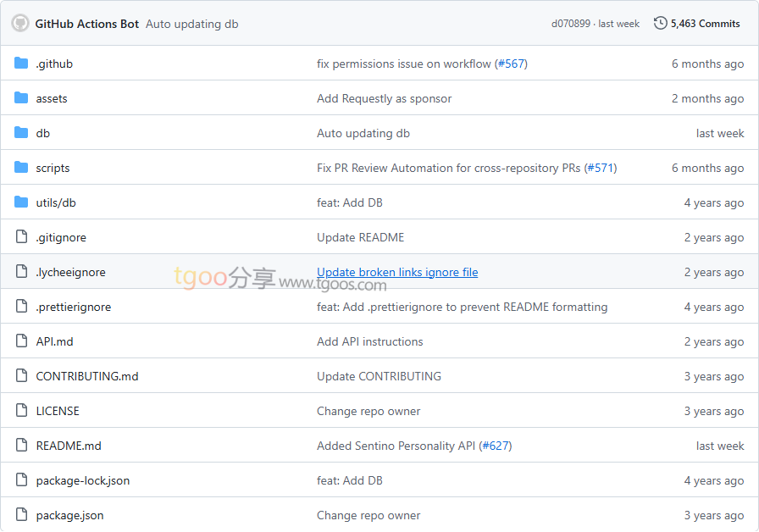Click 'Added Sentino Personality API' commit message

coord(396,446)
